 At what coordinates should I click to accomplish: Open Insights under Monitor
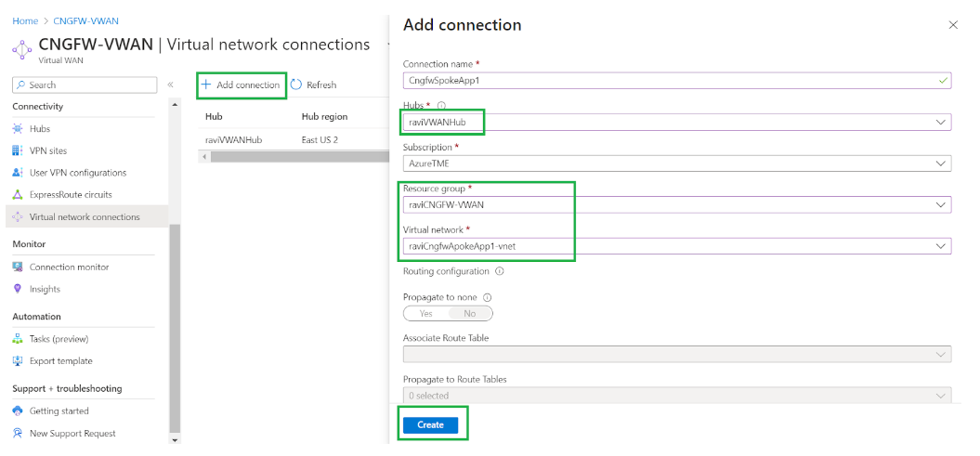point(45,289)
